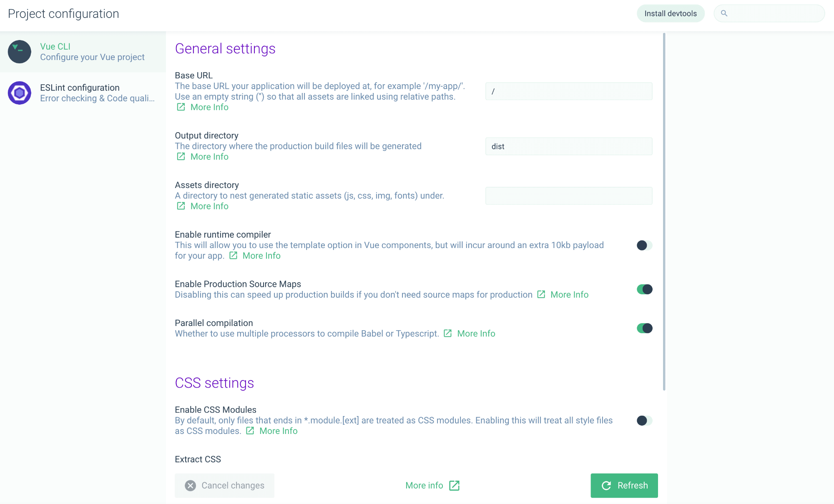The width and height of the screenshot is (834, 504).
Task: Click the CSS settings heading
Action: (x=214, y=383)
